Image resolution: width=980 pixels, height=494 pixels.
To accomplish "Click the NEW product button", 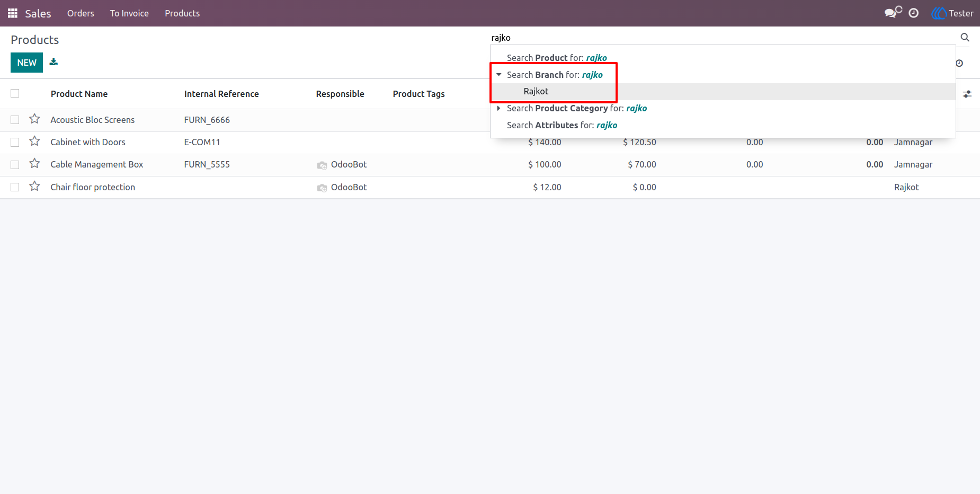I will pos(26,63).
